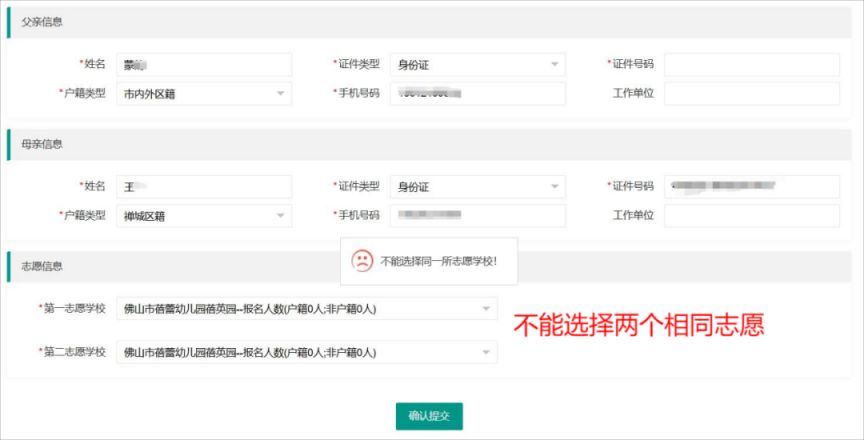
Task: Click the sad face icon in the error popup
Action: pyautogui.click(x=362, y=261)
